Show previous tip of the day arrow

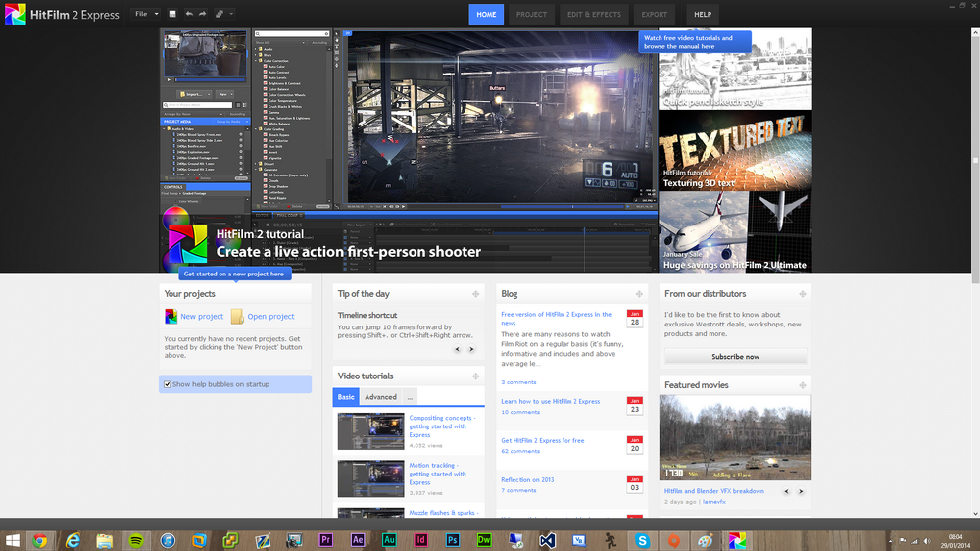pos(457,350)
